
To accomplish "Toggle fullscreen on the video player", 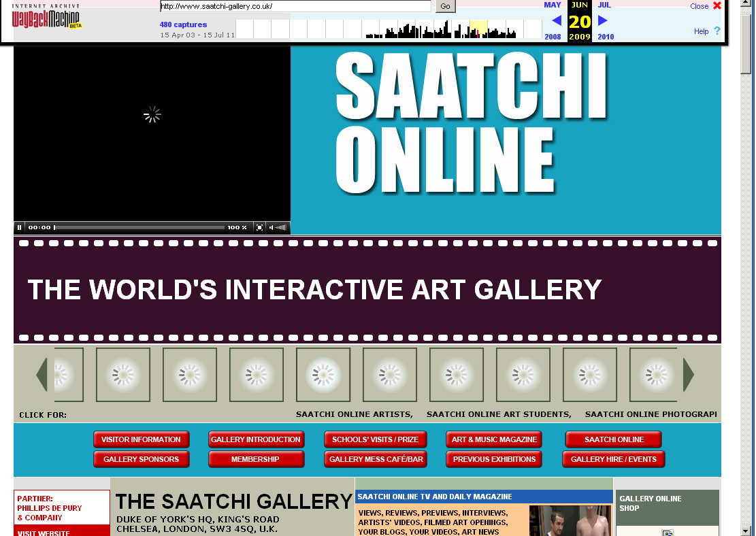I will pos(259,228).
